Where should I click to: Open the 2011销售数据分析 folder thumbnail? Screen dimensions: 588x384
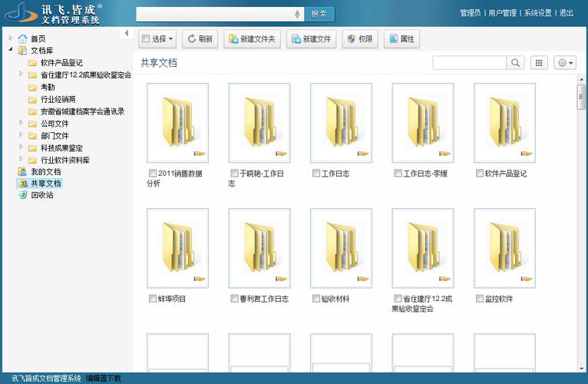tap(178, 123)
